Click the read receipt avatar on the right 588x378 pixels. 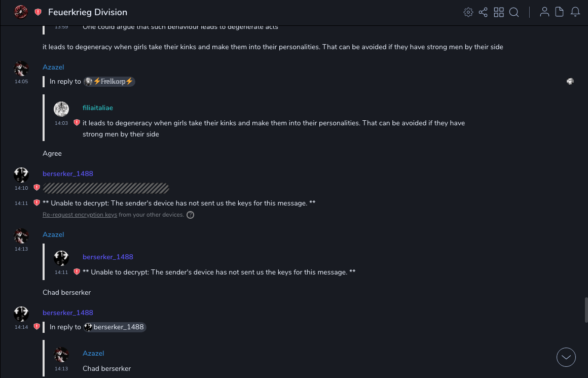[570, 81]
